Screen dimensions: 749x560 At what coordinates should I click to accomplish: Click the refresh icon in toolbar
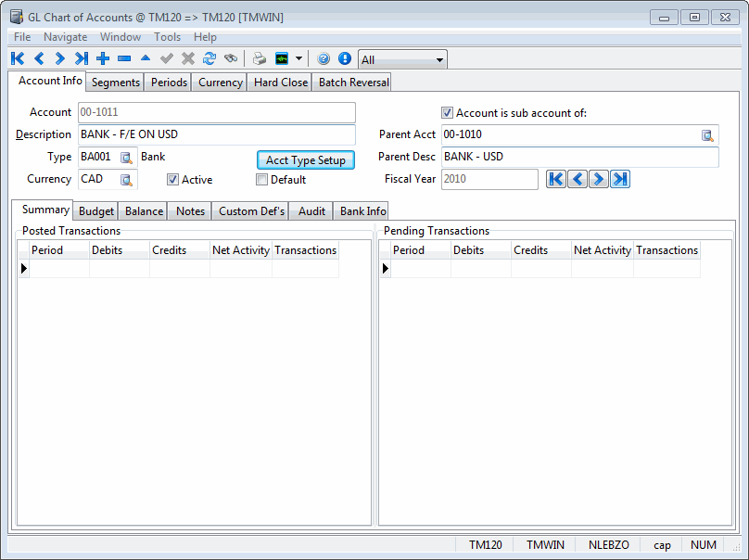coord(209,58)
